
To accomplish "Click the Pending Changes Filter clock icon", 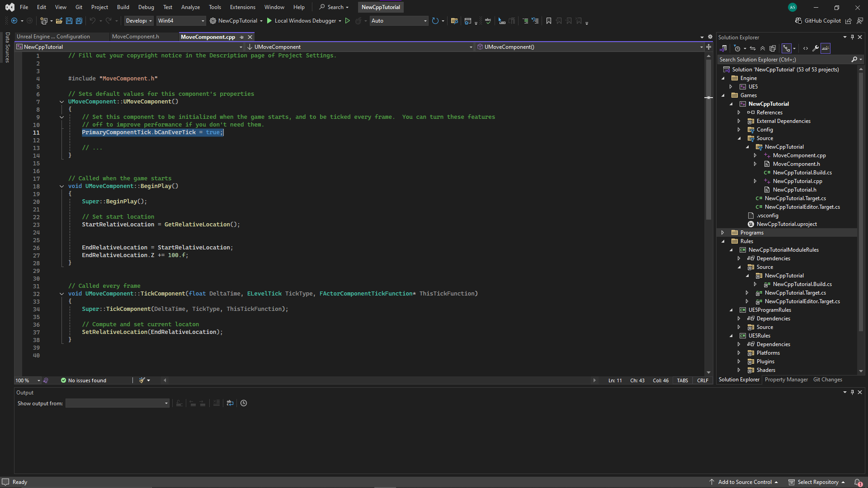I will [737, 48].
